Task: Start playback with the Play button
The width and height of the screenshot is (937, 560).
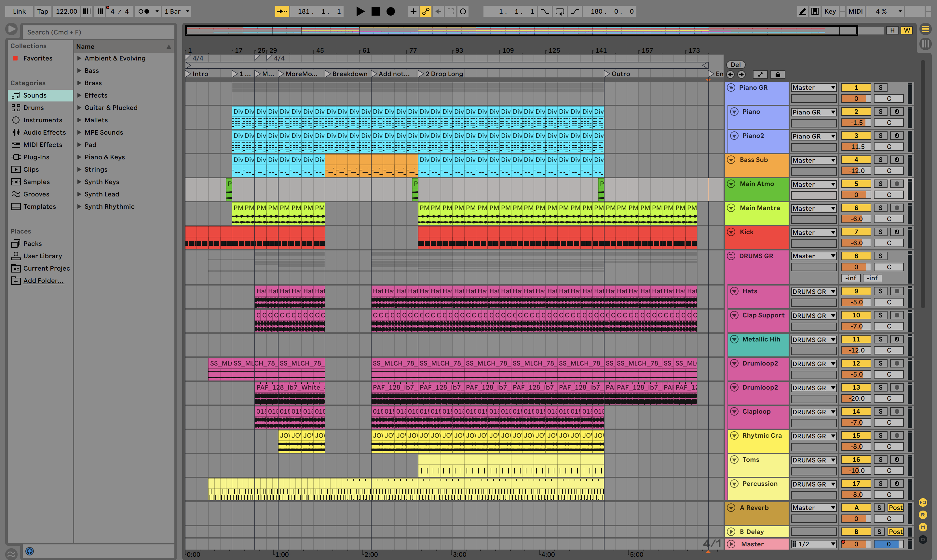Action: point(360,11)
